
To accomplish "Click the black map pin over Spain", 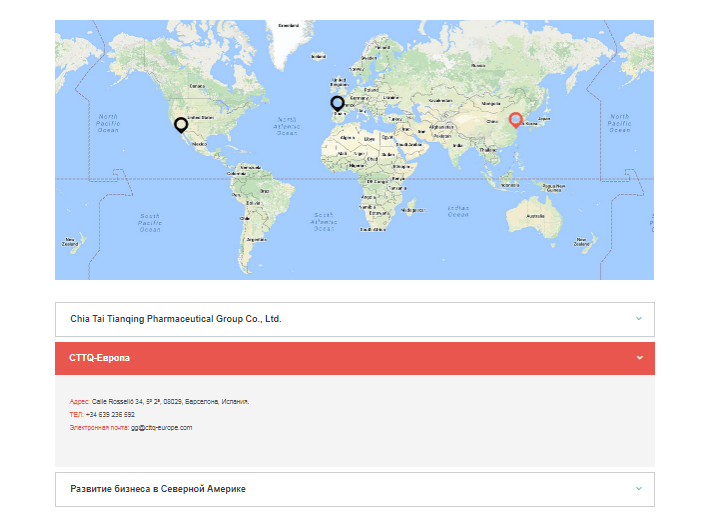I will [x=337, y=104].
